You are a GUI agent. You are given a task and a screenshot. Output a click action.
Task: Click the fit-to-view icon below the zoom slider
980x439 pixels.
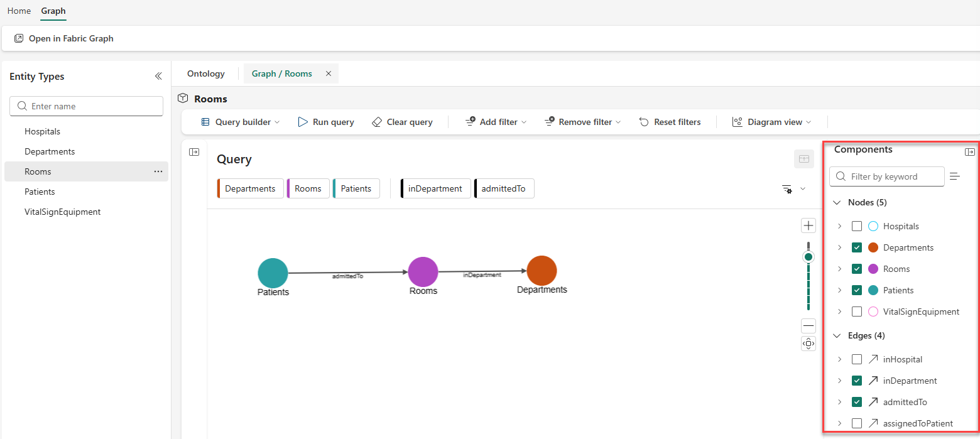pos(808,344)
